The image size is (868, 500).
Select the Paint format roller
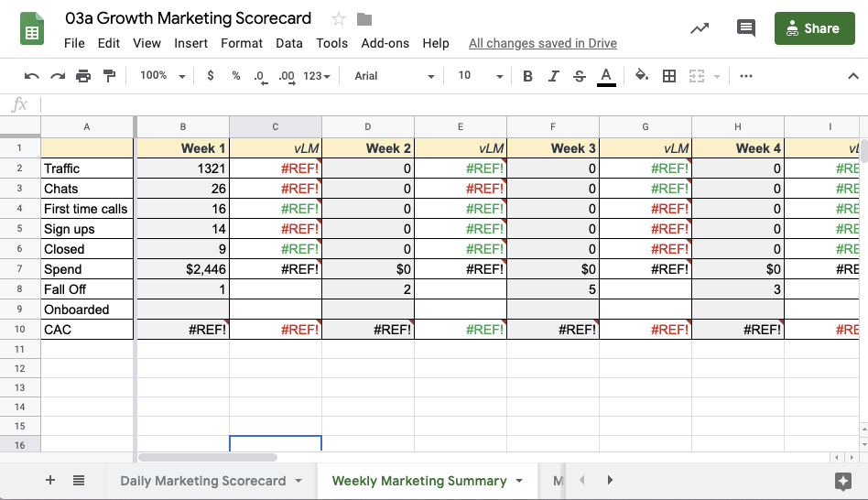tap(110, 76)
